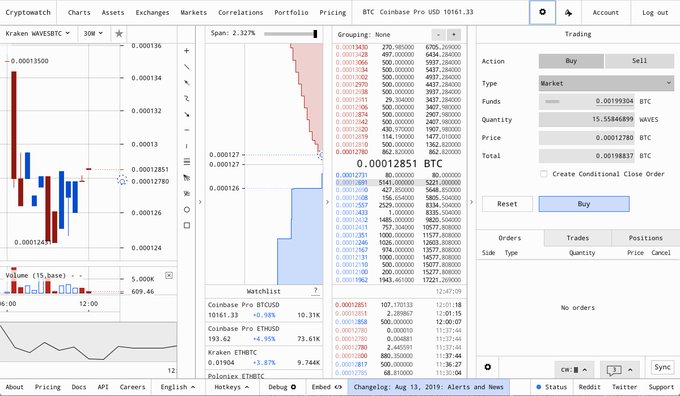The width and height of the screenshot is (680, 396).
Task: Select the crosshair drawing tool
Action: [186, 51]
